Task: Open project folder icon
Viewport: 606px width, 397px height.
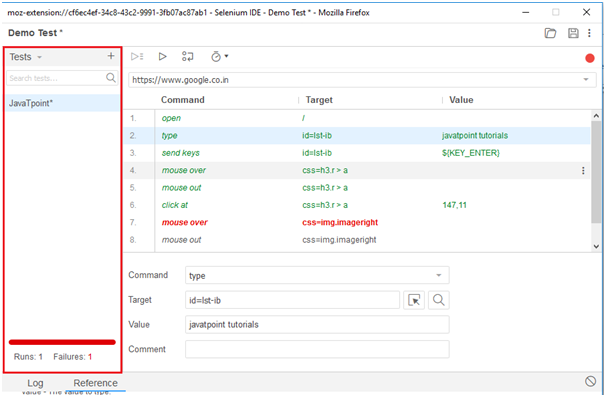Action: [550, 33]
